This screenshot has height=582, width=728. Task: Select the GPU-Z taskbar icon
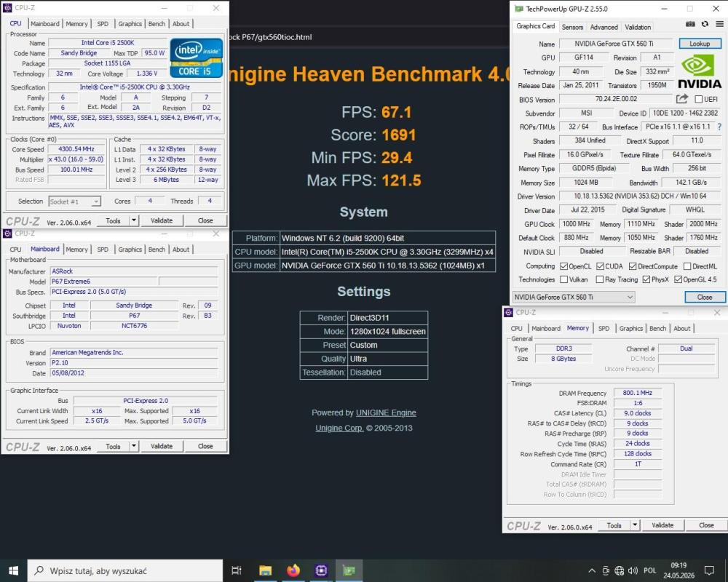coord(349,570)
